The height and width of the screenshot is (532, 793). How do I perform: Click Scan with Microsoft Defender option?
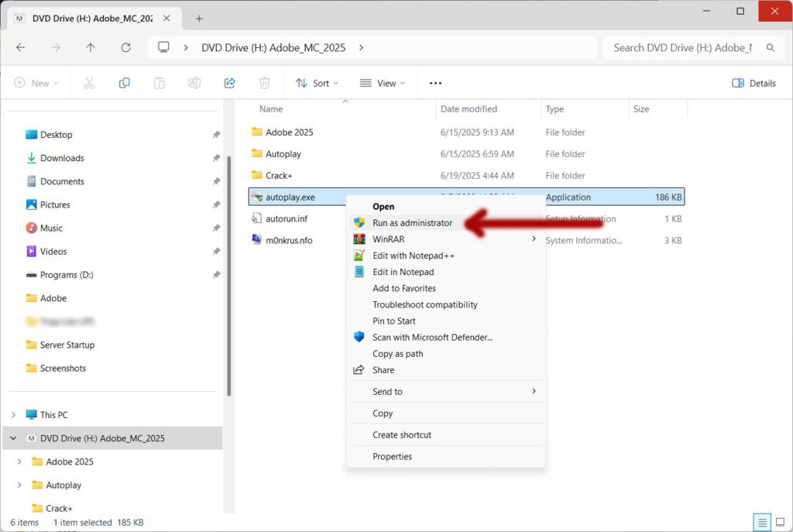click(432, 337)
